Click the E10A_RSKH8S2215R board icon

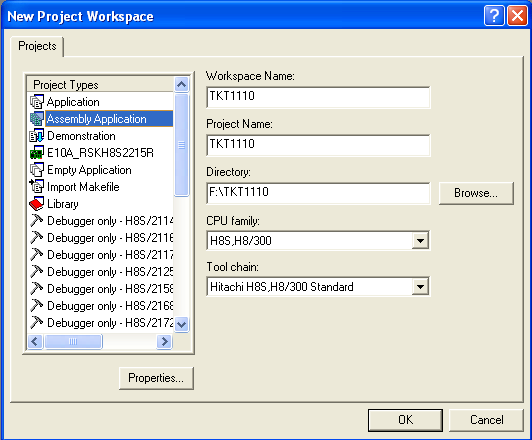pyautogui.click(x=37, y=153)
